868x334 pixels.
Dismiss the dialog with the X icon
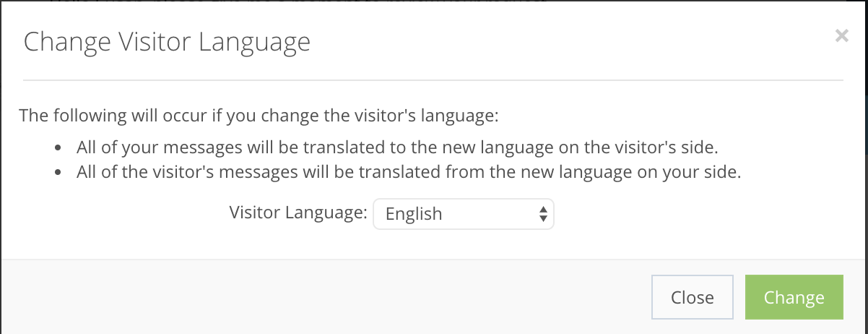841,36
